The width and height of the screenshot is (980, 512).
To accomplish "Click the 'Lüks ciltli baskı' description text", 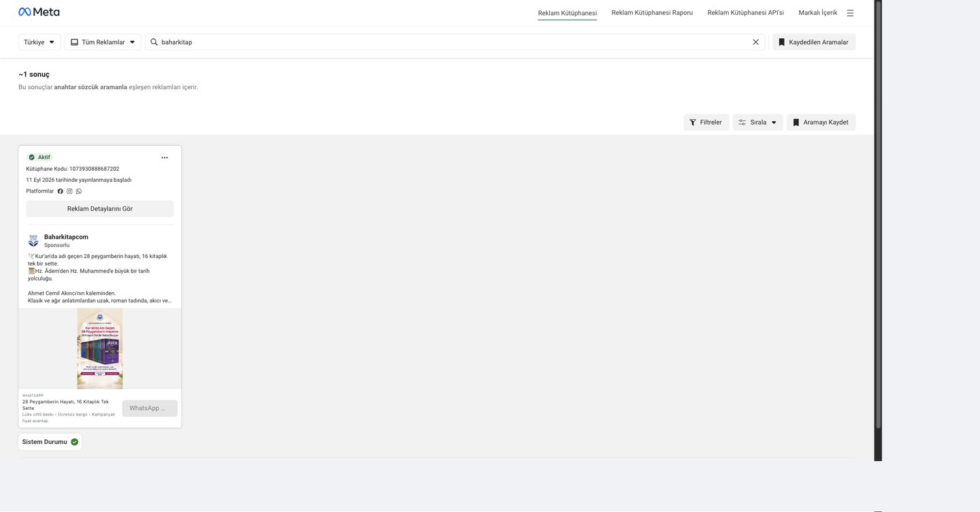I will tap(38, 414).
